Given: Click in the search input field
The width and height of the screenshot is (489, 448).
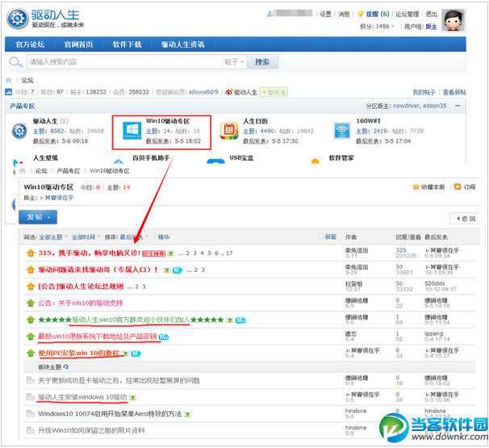Looking at the screenshot, I should coord(124,62).
